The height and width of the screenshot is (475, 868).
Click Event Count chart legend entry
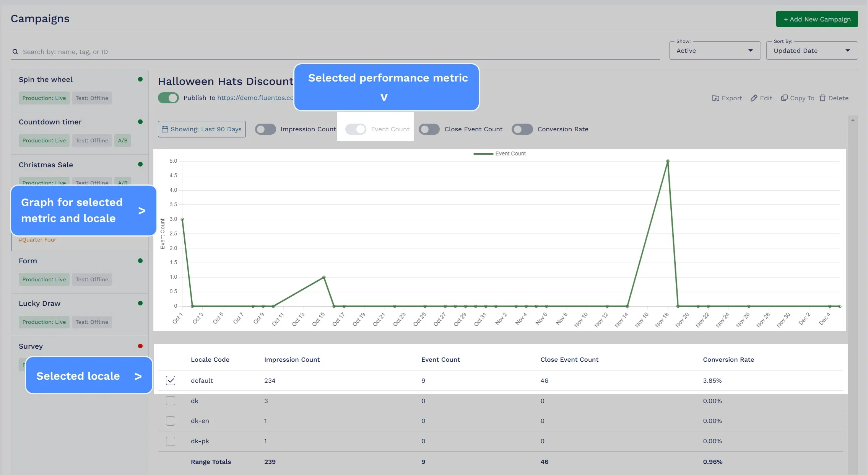[x=499, y=153]
